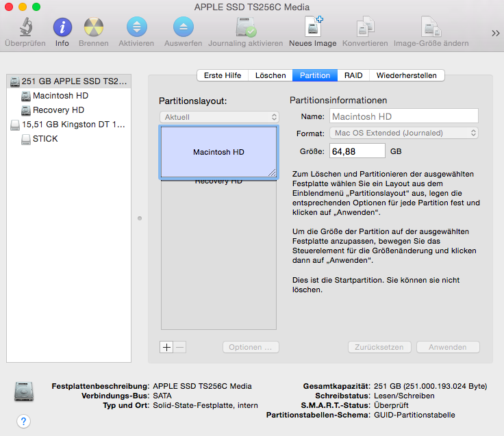The height and width of the screenshot is (436, 504).
Task: Click the STICK volume icon
Action: point(26,139)
